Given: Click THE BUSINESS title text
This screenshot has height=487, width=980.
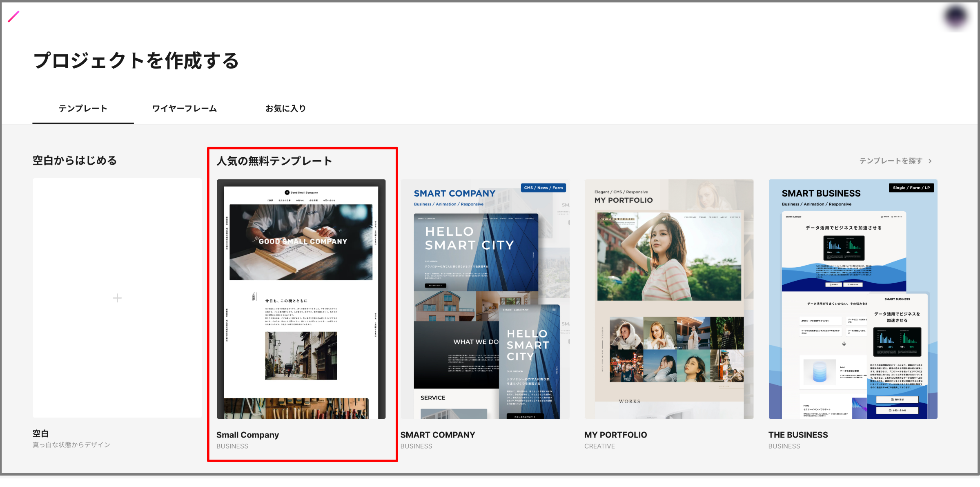Looking at the screenshot, I should [x=798, y=435].
